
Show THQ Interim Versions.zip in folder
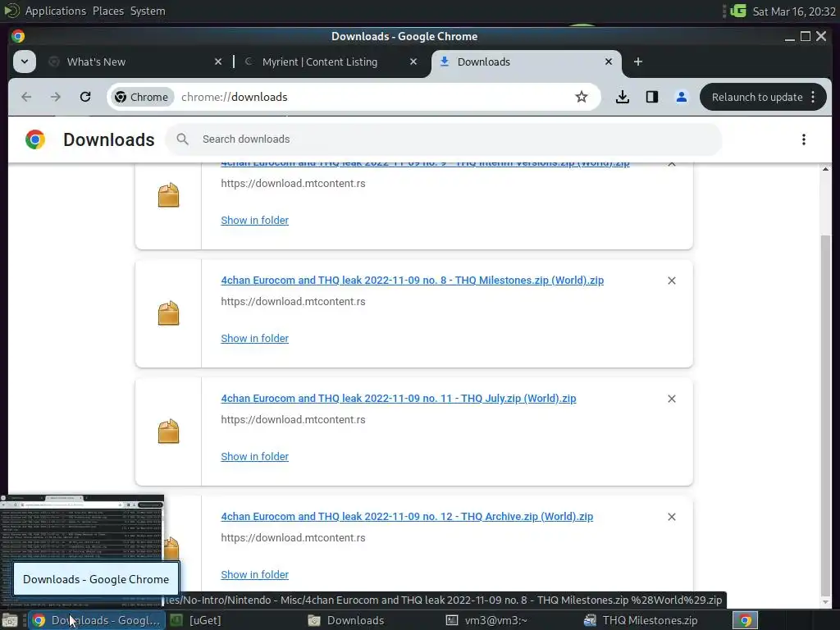[254, 220]
